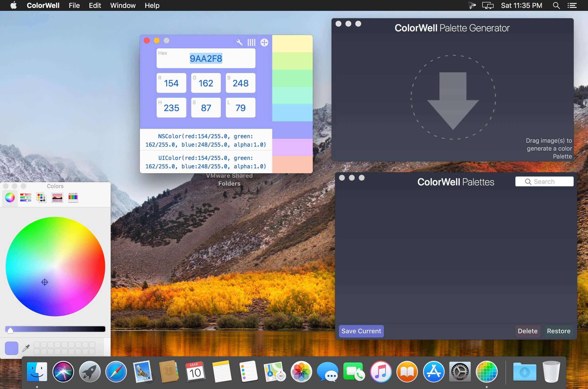This screenshot has height=389, width=588.
Task: Click the Restore button
Action: point(558,331)
